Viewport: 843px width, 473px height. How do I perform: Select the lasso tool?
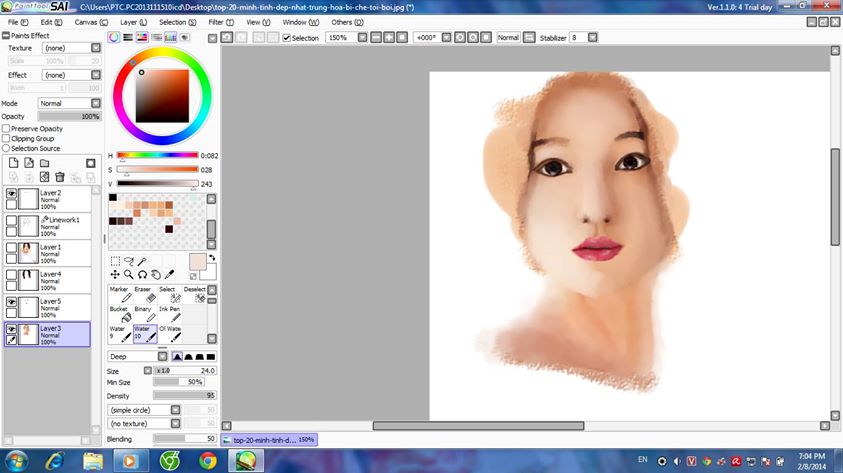point(128,261)
